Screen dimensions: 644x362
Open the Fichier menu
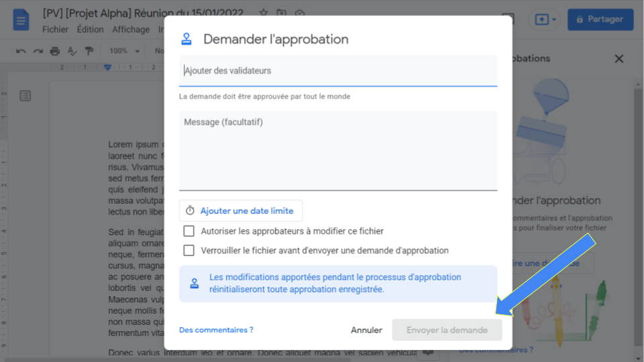(x=55, y=29)
